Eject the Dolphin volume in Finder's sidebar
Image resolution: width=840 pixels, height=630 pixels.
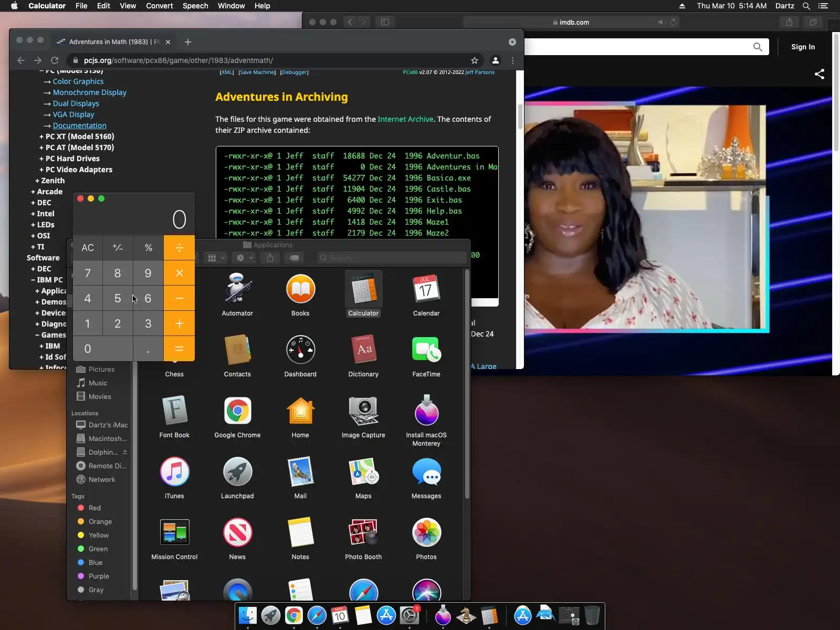click(x=125, y=452)
